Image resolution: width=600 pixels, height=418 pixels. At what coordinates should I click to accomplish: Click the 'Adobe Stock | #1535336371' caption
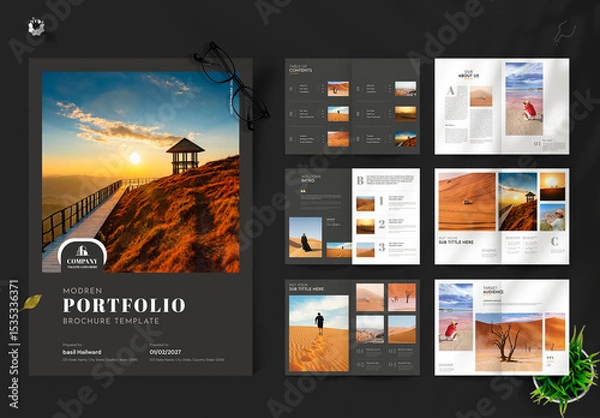point(13,344)
